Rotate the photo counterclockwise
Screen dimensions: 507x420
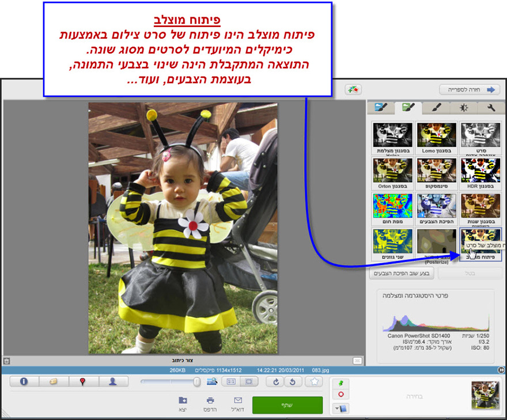click(x=293, y=381)
